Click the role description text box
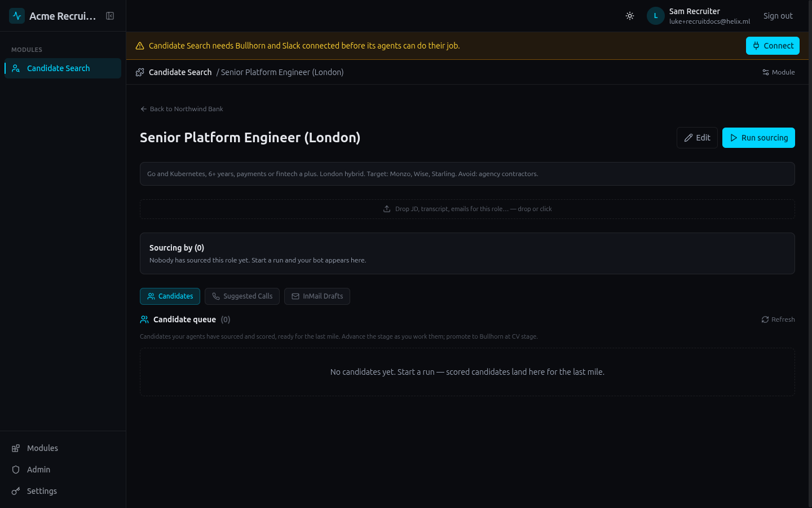 (467, 174)
